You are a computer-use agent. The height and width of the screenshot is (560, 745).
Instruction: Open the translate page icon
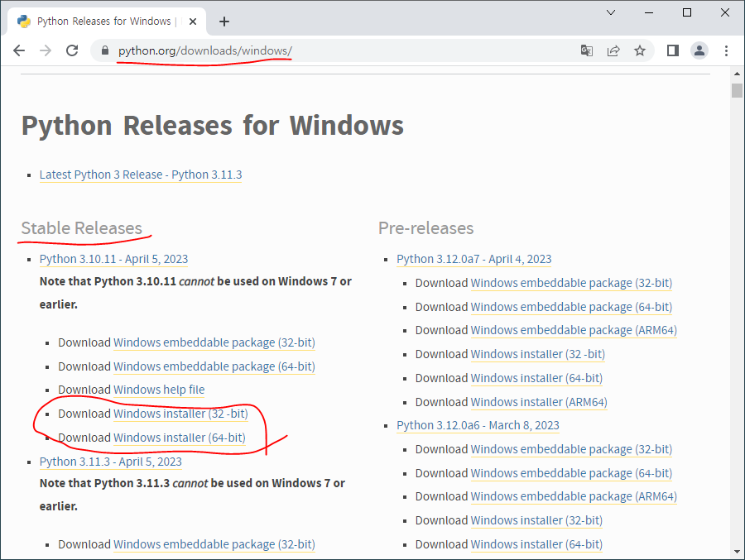click(x=587, y=50)
